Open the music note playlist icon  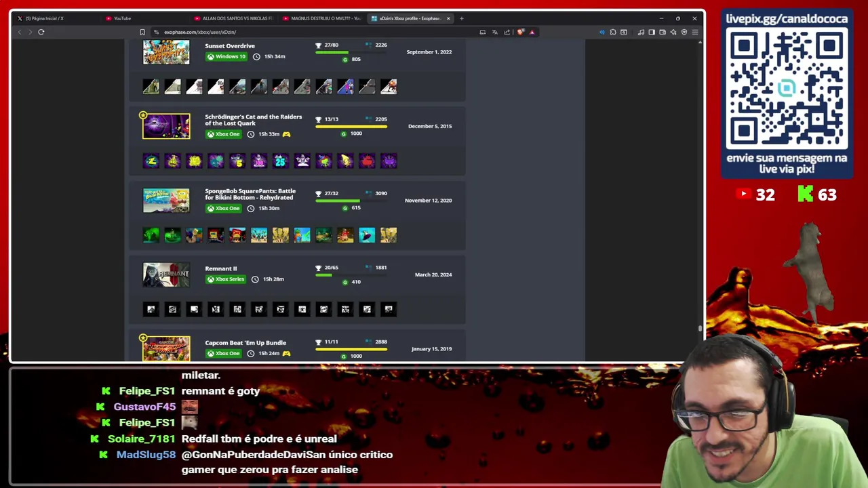(x=641, y=32)
